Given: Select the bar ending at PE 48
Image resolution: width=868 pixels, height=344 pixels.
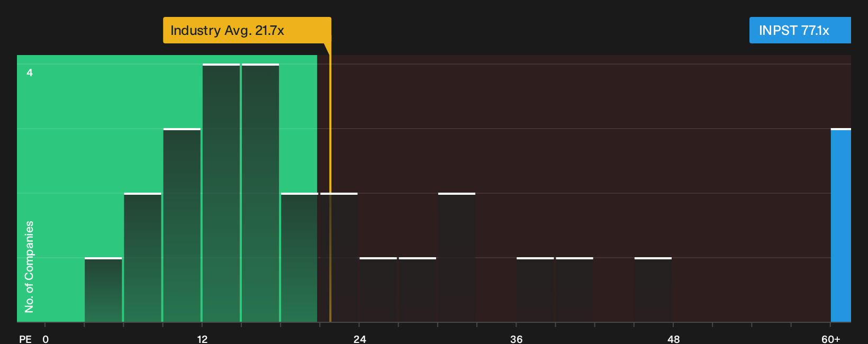Looking at the screenshot, I should click(653, 289).
